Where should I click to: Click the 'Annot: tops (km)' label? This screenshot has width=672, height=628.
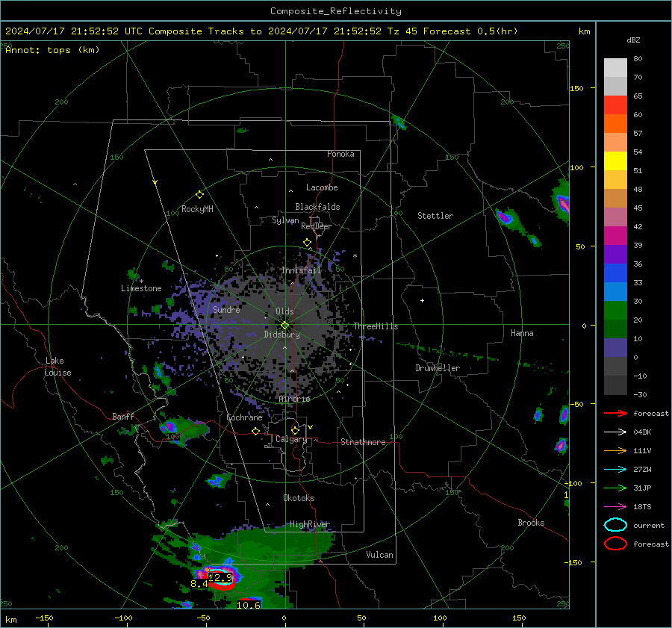[x=52, y=50]
